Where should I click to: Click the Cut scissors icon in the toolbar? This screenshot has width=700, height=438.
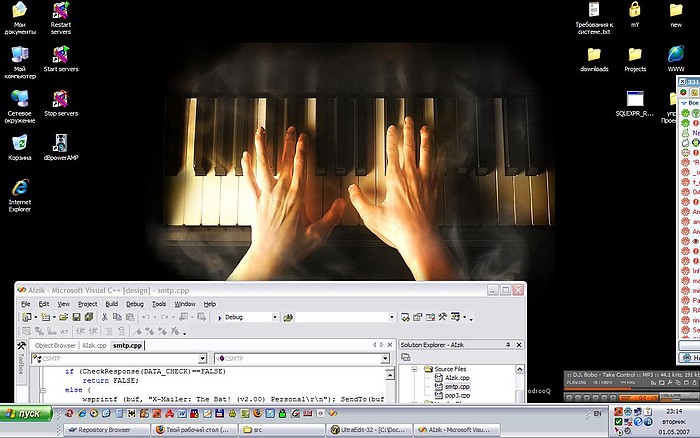(104, 317)
